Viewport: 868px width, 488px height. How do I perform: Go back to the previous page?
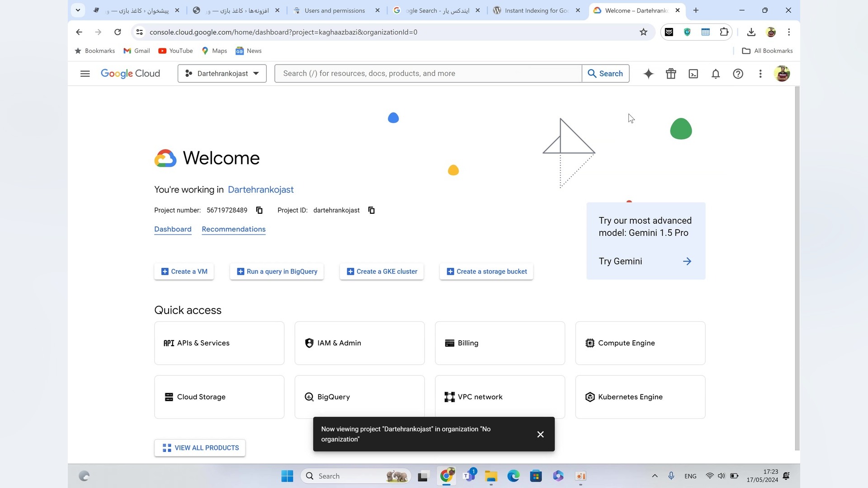(x=79, y=32)
